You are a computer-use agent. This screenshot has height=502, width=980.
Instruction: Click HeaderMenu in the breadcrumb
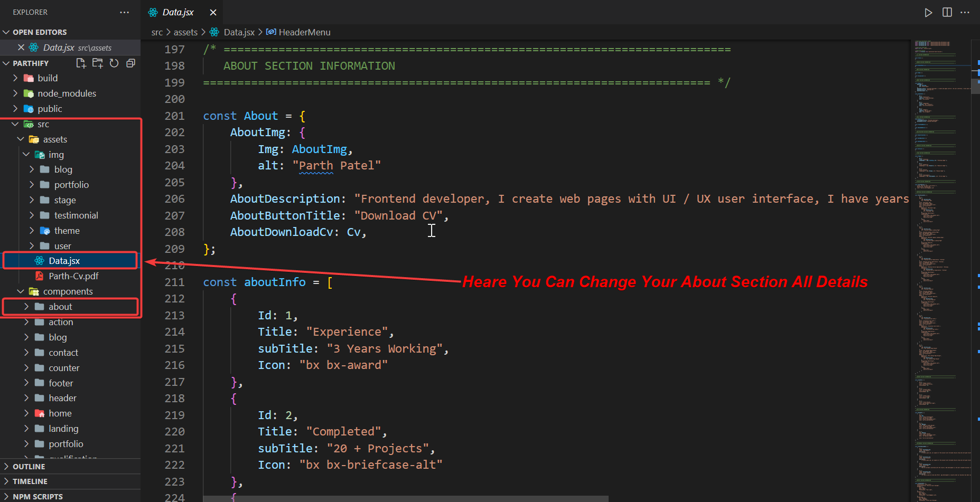click(x=304, y=32)
